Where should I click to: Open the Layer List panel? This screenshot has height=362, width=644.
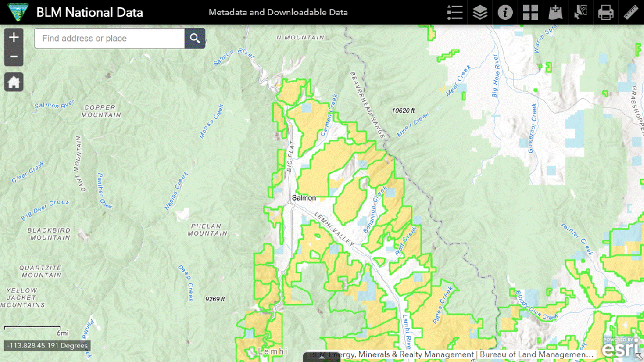[480, 12]
